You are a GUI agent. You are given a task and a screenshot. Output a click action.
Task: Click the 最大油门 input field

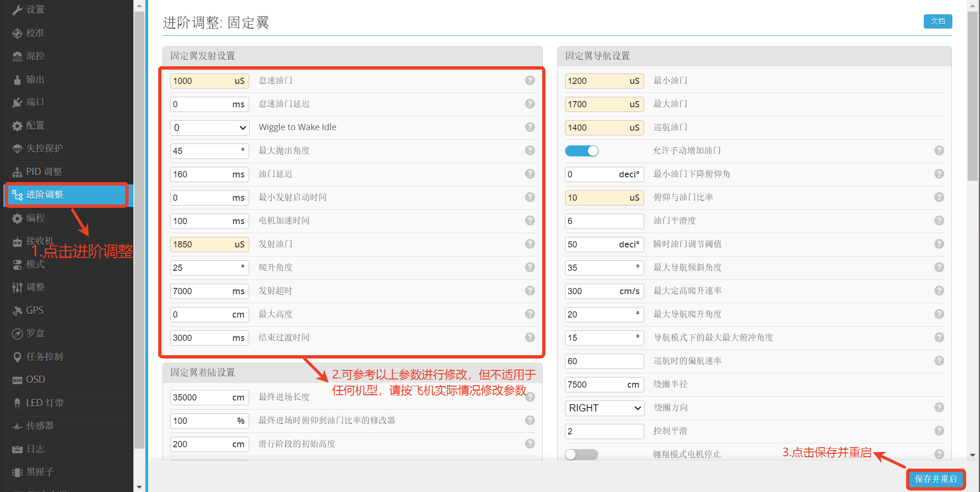605,104
